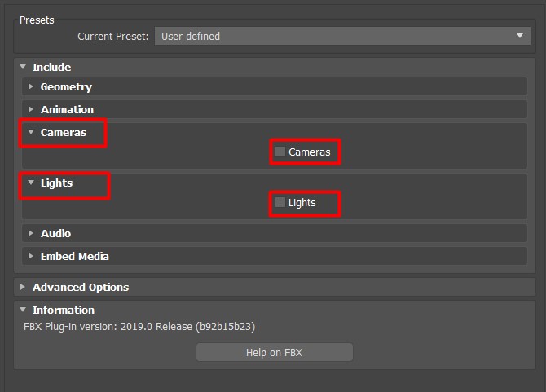The image size is (546, 392).
Task: Click the Geometry section header label
Action: pyautogui.click(x=66, y=87)
